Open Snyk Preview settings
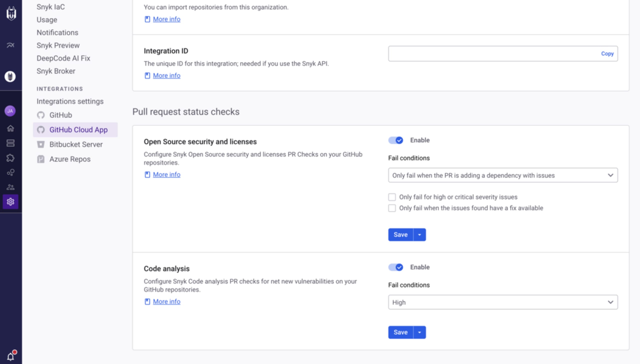Image resolution: width=640 pixels, height=364 pixels. pyautogui.click(x=58, y=45)
